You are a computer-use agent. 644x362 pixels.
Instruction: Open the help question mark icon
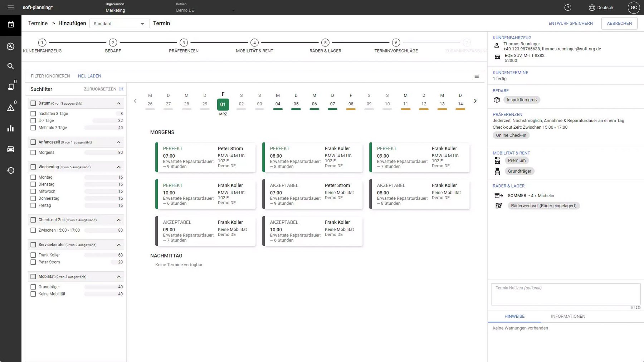click(x=568, y=8)
